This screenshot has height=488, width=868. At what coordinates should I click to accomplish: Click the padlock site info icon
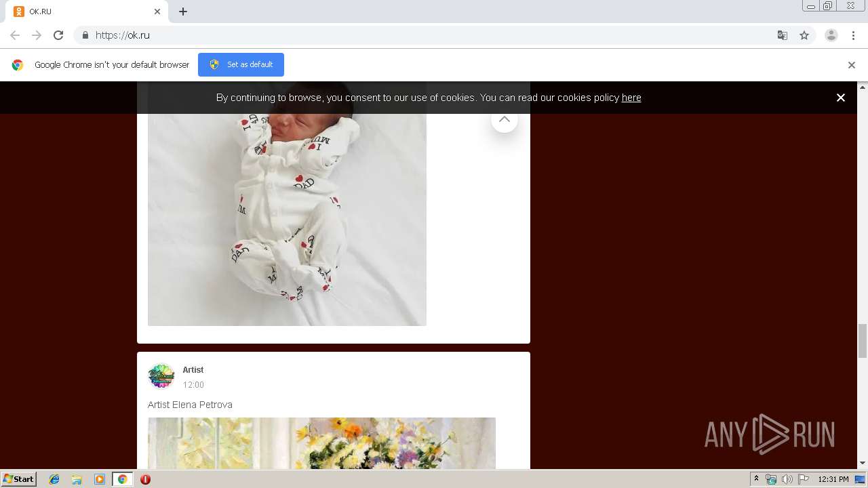point(85,35)
